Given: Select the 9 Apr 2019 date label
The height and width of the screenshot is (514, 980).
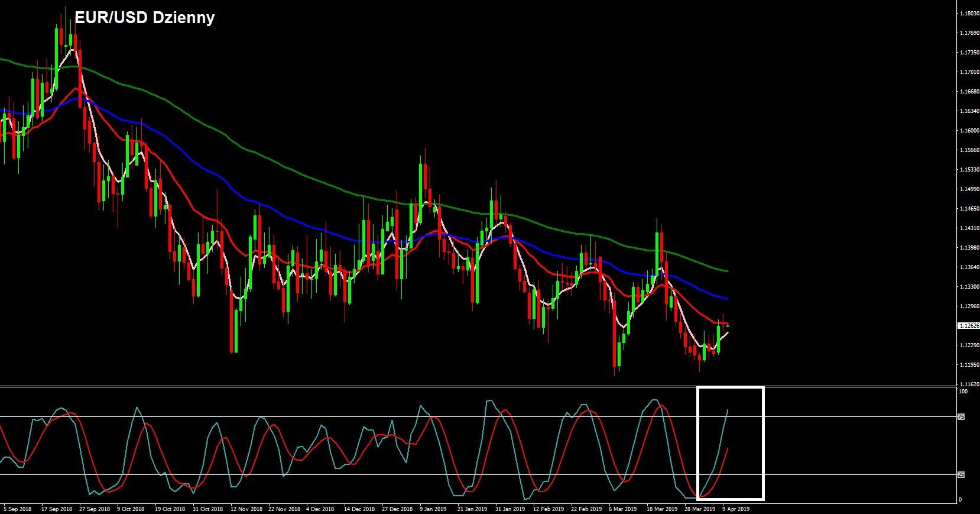Looking at the screenshot, I should (x=736, y=509).
